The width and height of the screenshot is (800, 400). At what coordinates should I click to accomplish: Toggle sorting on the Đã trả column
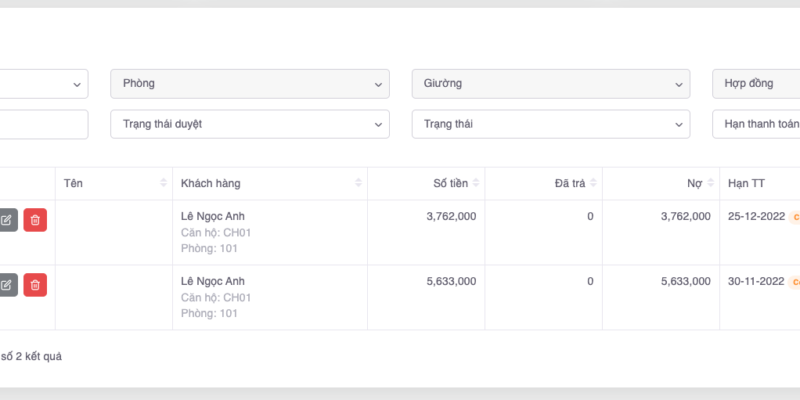[x=593, y=183]
